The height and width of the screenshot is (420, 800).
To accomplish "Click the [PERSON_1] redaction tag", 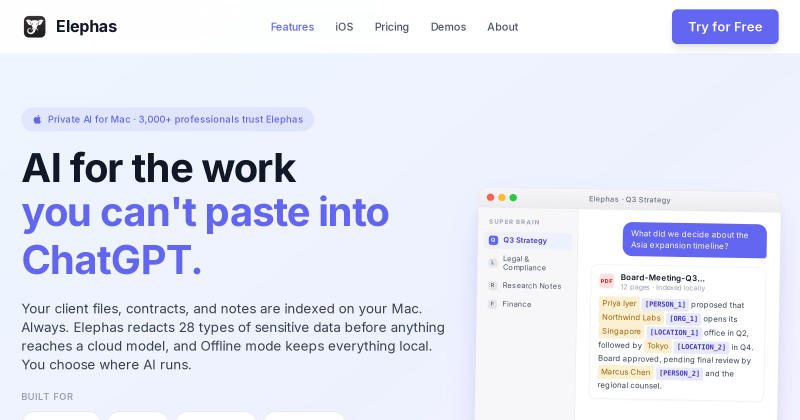I will pos(665,305).
